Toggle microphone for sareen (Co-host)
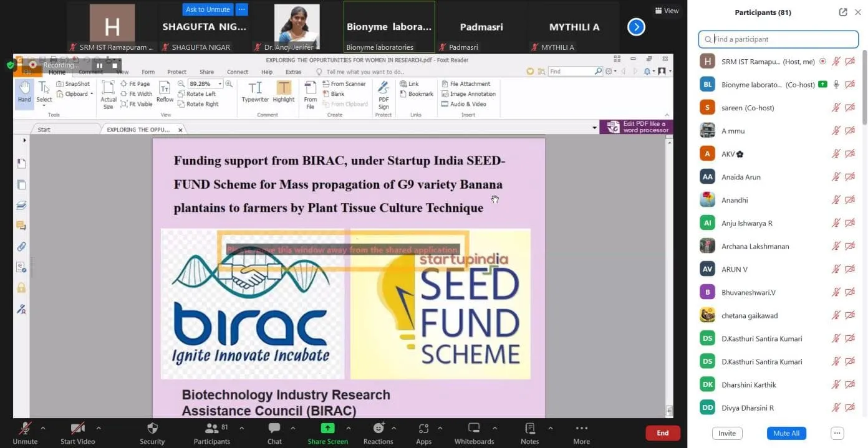This screenshot has height=448, width=868. click(x=836, y=108)
